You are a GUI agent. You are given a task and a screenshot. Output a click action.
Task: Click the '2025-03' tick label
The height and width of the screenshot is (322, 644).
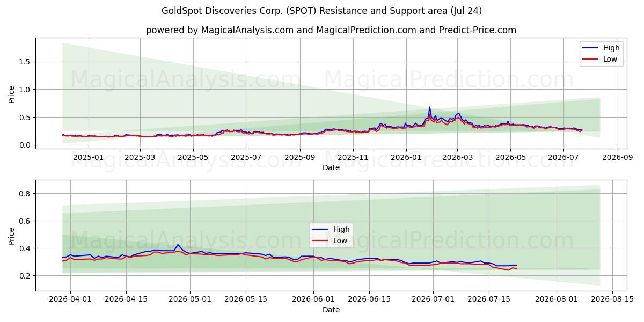(141, 157)
